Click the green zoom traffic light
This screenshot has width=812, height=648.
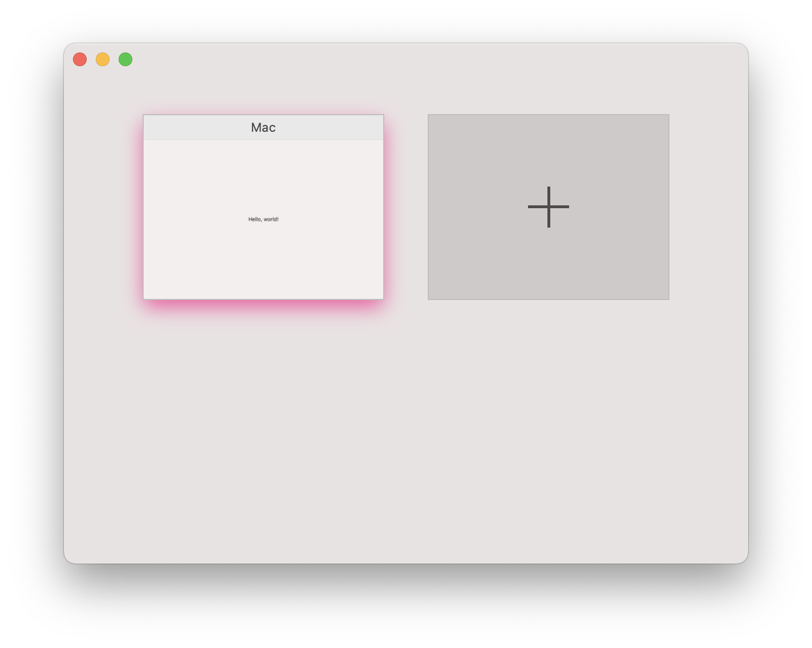point(125,59)
